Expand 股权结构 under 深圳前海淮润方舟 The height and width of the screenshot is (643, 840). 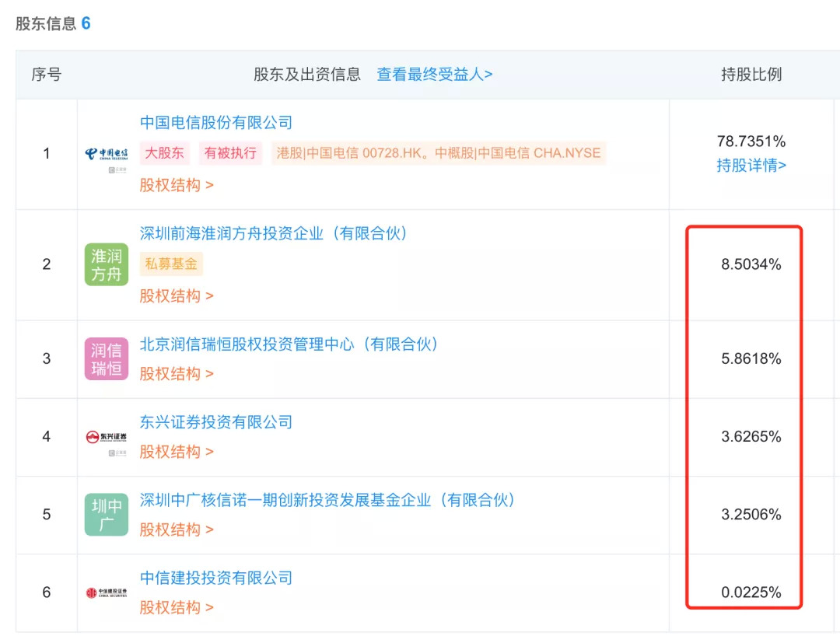(177, 295)
